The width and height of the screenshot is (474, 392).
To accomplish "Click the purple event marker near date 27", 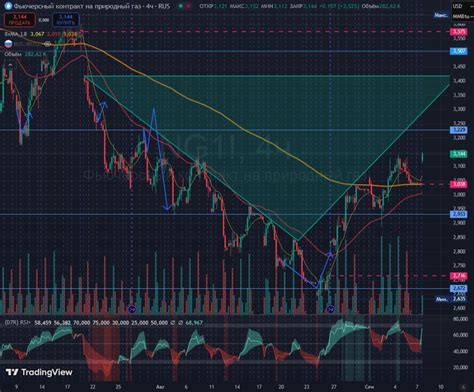I will (331, 309).
